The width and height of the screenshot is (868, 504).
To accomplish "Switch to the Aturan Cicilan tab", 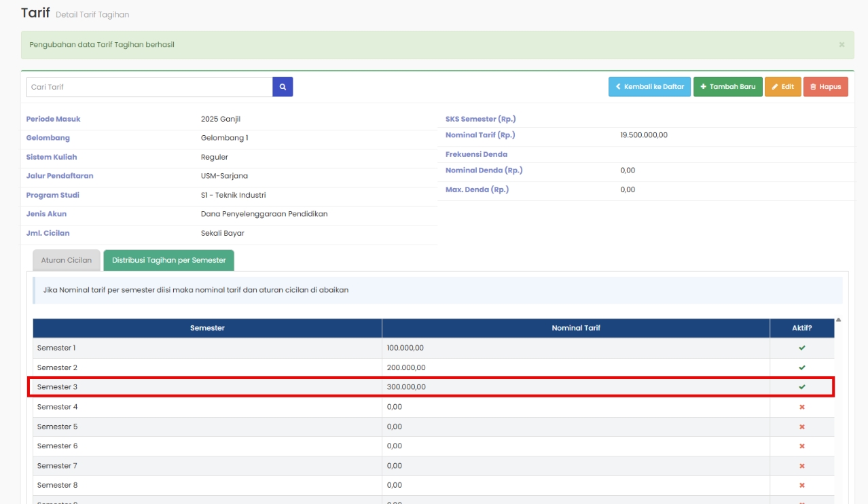I will coord(67,260).
